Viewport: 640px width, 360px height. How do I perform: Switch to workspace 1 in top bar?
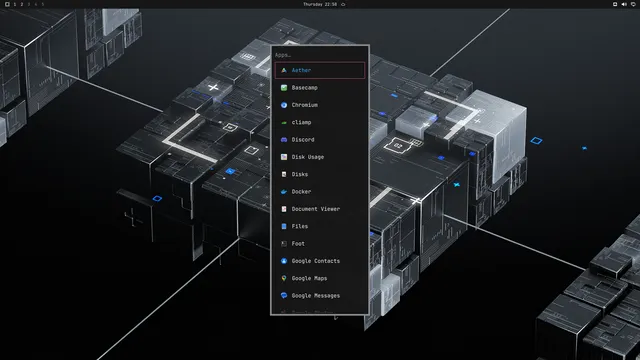tap(15, 4)
